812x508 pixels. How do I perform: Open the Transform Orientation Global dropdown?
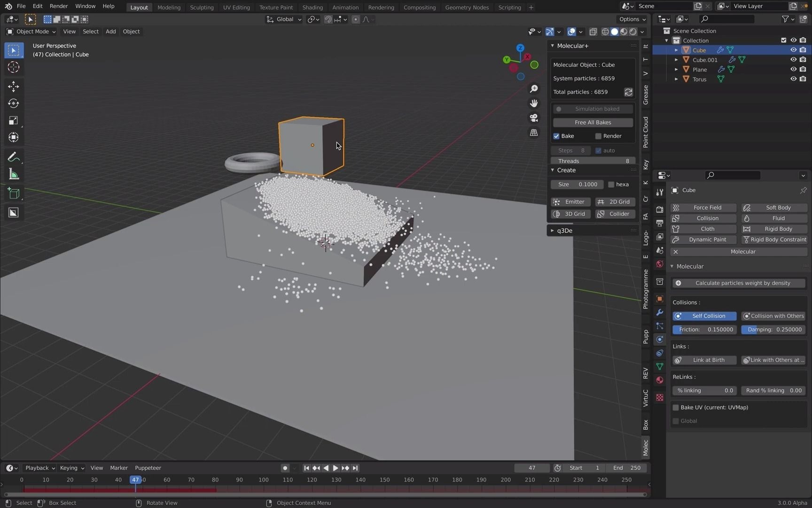[284, 19]
